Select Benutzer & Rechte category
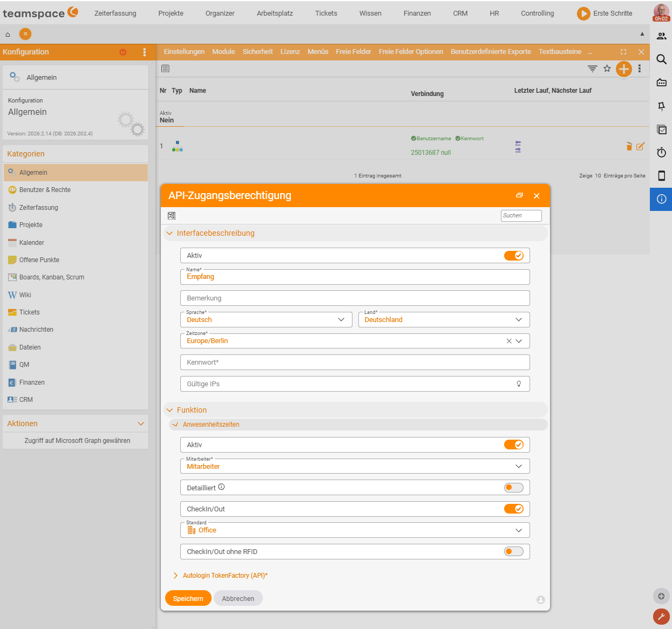 (76, 190)
